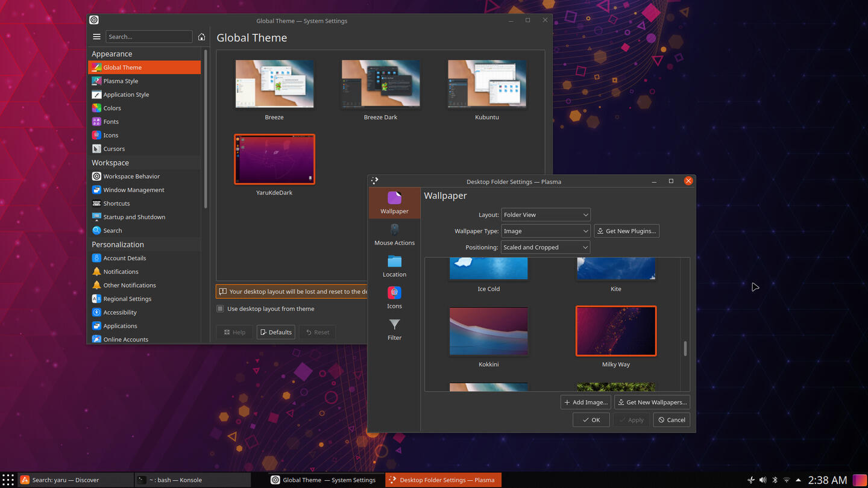868x488 pixels.
Task: Open Fonts settings
Action: [144, 122]
